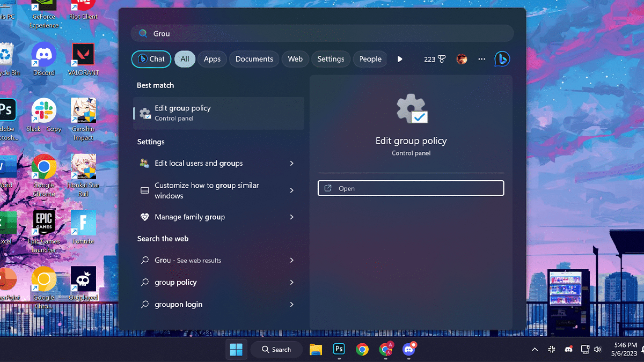Open Photoshop from the taskbar
This screenshot has width=644, height=362.
339,349
